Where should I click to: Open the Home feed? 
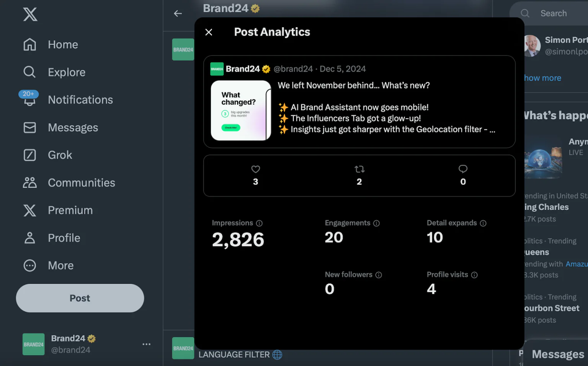point(29,44)
